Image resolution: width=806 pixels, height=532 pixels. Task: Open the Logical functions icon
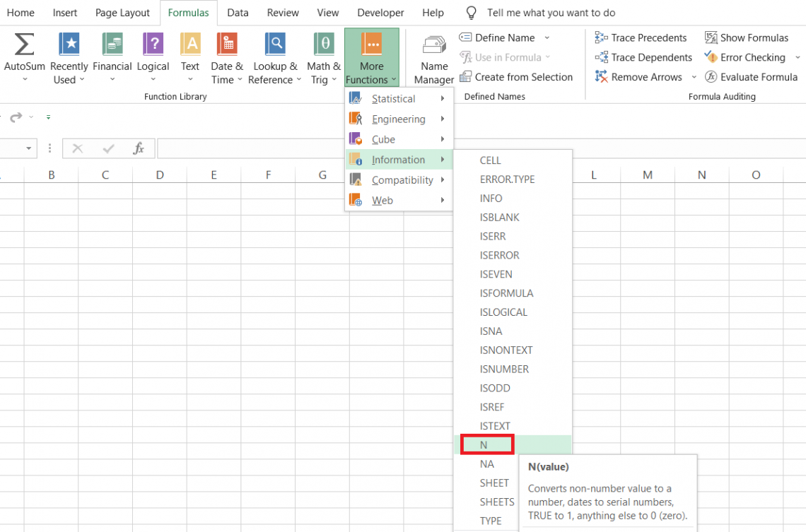click(x=153, y=45)
